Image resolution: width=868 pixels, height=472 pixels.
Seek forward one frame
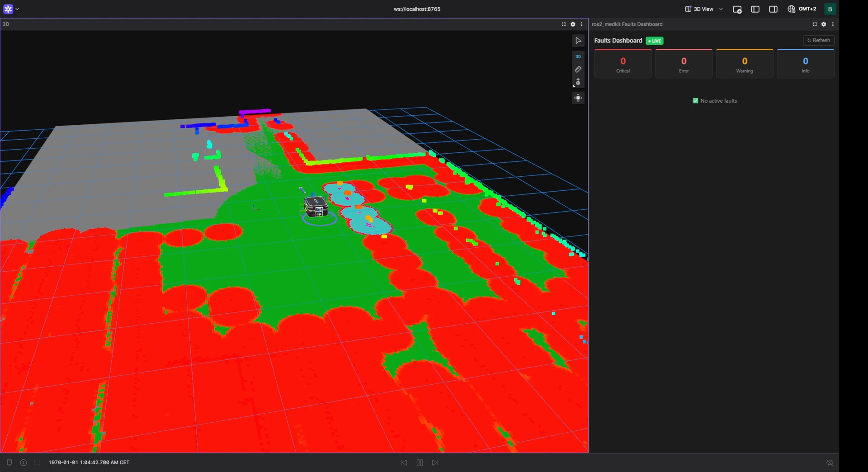pos(435,463)
